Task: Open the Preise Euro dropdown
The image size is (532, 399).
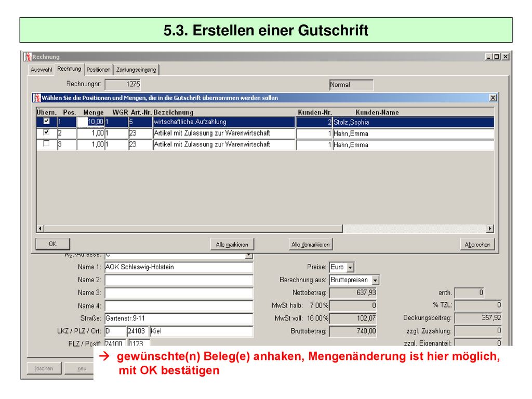Action: pos(351,268)
